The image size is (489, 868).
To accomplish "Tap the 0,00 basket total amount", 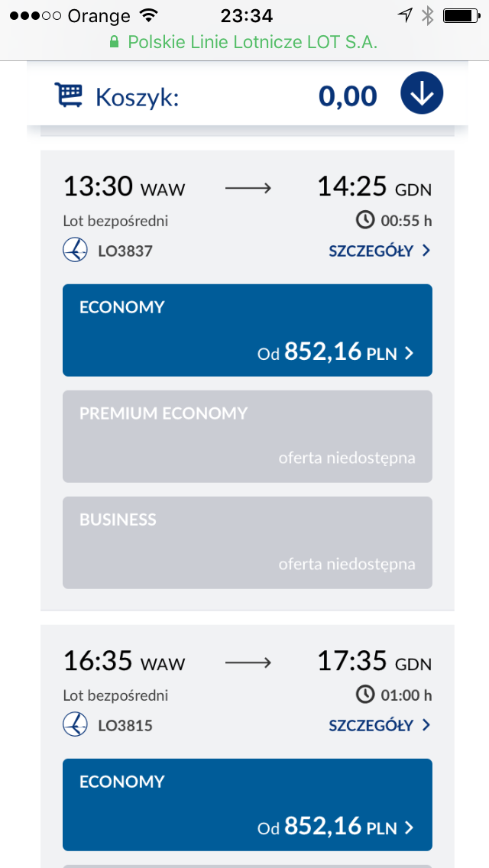I will pyautogui.click(x=348, y=96).
